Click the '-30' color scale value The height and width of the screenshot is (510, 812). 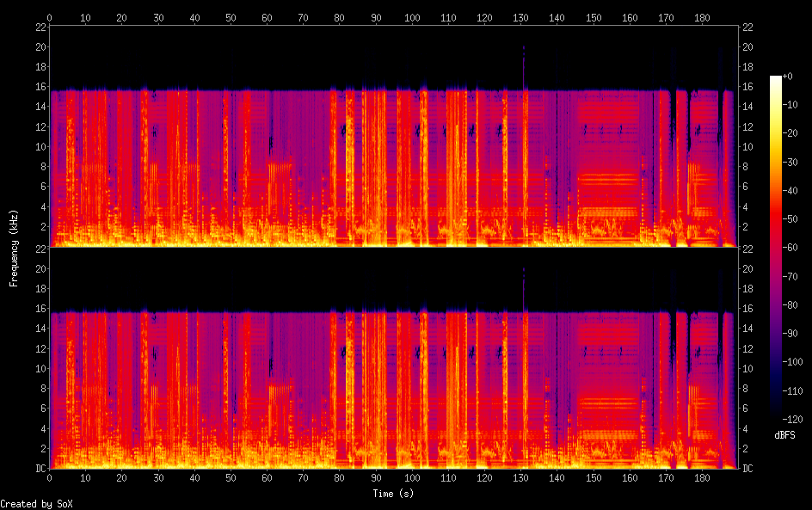pyautogui.click(x=790, y=162)
